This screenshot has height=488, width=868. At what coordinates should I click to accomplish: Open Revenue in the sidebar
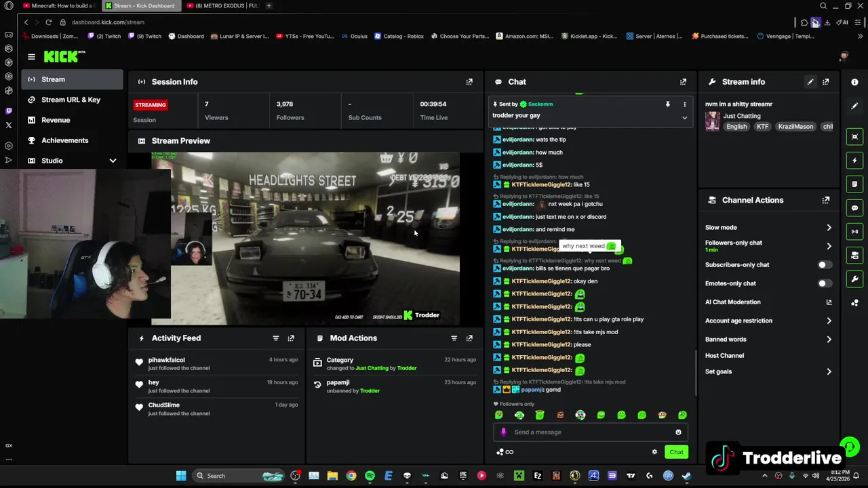(72, 120)
